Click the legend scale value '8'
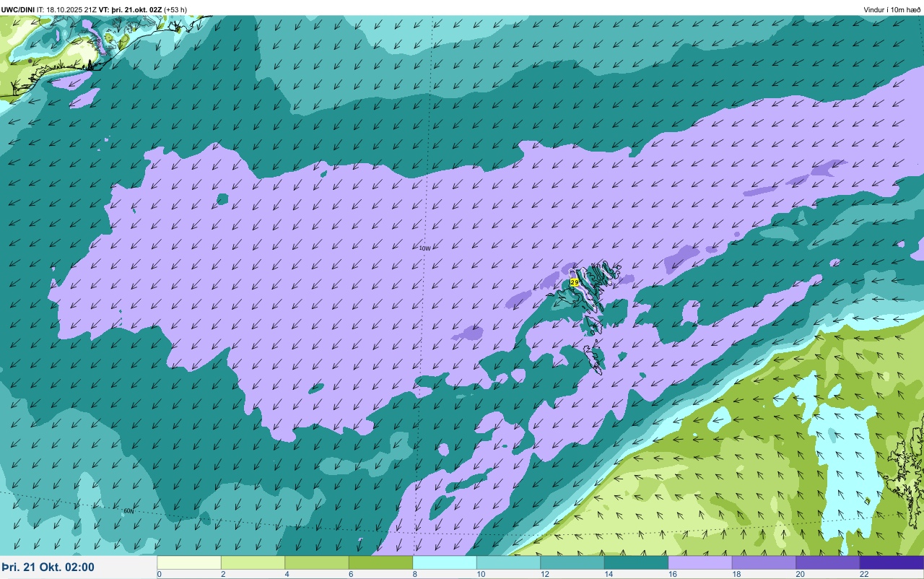 tap(414, 574)
